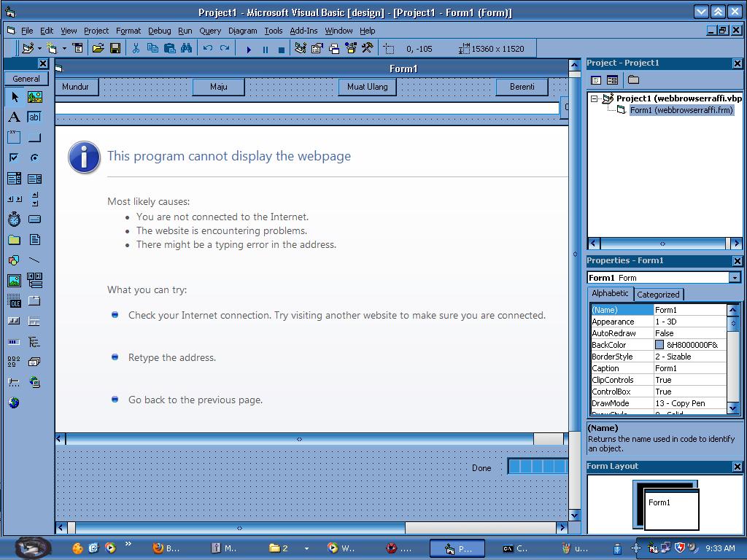This screenshot has height=560, width=747.
Task: Select the Label control tool
Action: pyautogui.click(x=15, y=117)
